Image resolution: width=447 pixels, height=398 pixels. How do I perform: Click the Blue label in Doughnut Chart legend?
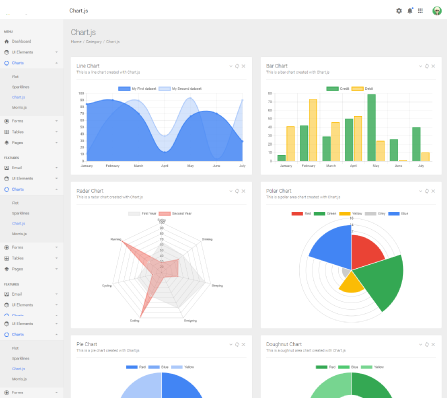[x=354, y=367]
